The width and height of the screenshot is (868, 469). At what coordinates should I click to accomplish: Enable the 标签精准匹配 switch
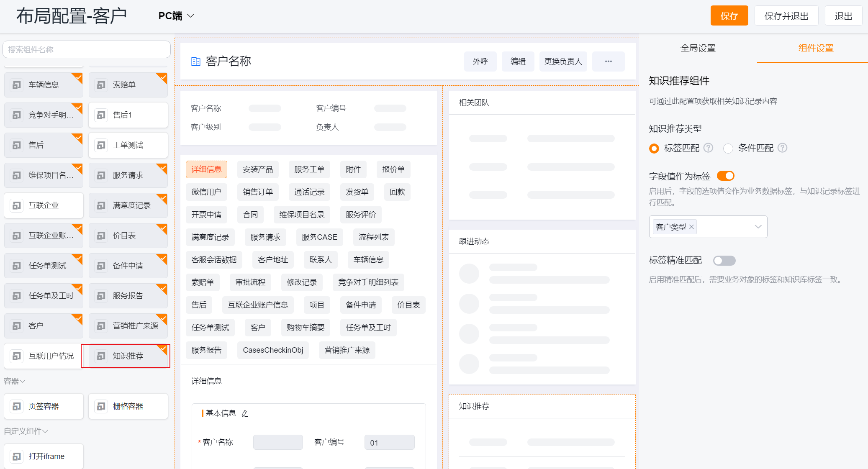pyautogui.click(x=724, y=261)
